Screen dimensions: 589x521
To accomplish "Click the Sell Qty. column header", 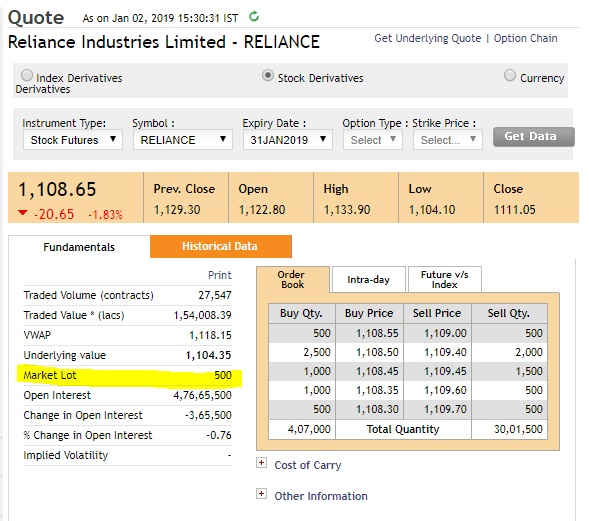I will [x=509, y=313].
